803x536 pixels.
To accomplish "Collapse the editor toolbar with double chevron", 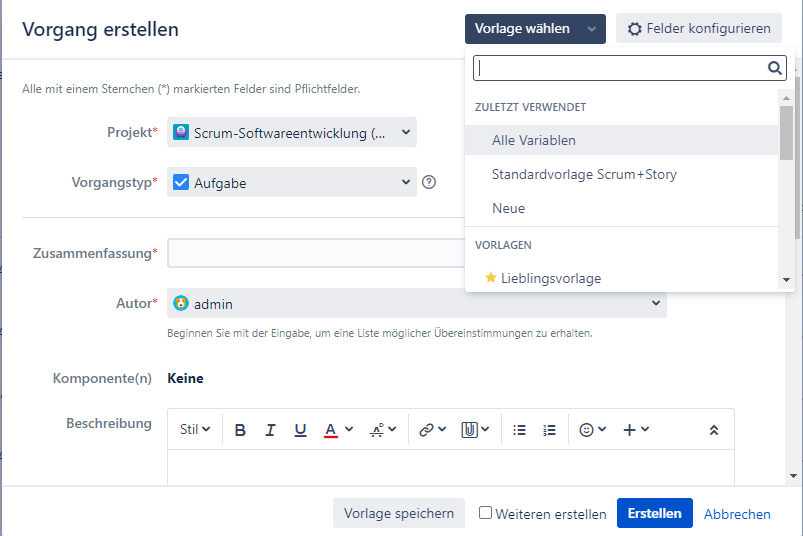I will pyautogui.click(x=713, y=430).
